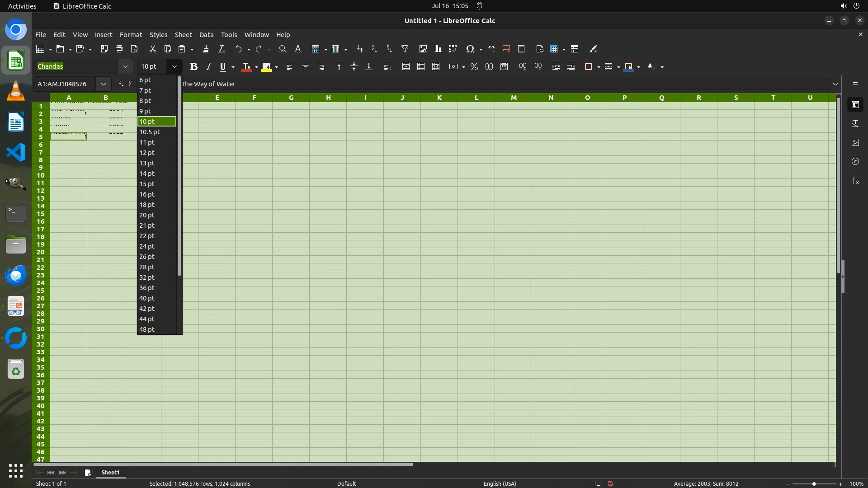Click the Insert Special Character omega icon
The image size is (868, 488).
point(470,49)
